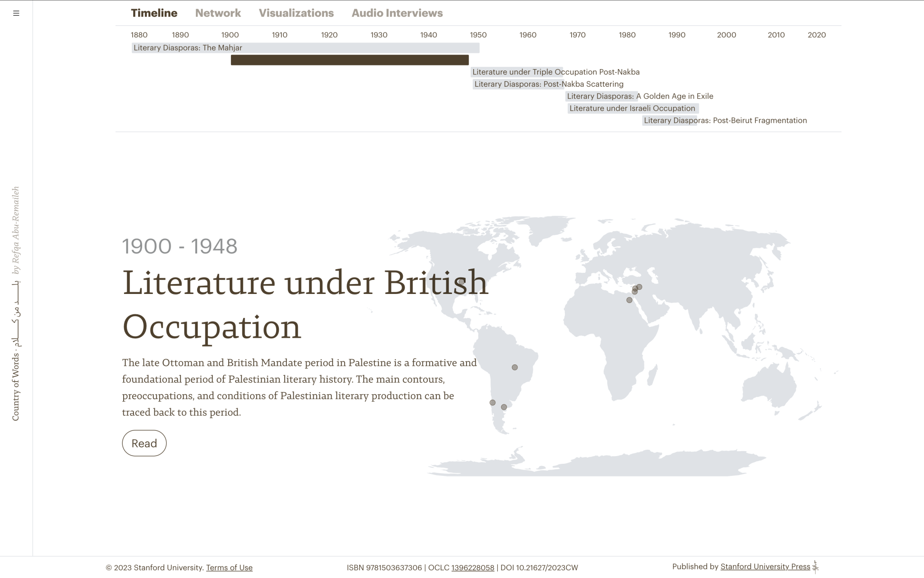The width and height of the screenshot is (924, 578).
Task: Click the map dot in North America
Action: (462, 282)
